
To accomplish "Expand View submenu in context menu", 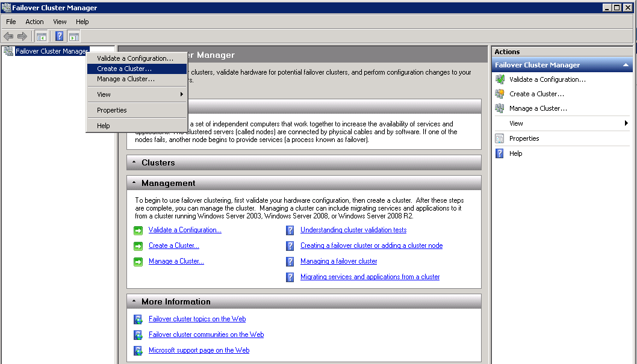I will pyautogui.click(x=140, y=94).
